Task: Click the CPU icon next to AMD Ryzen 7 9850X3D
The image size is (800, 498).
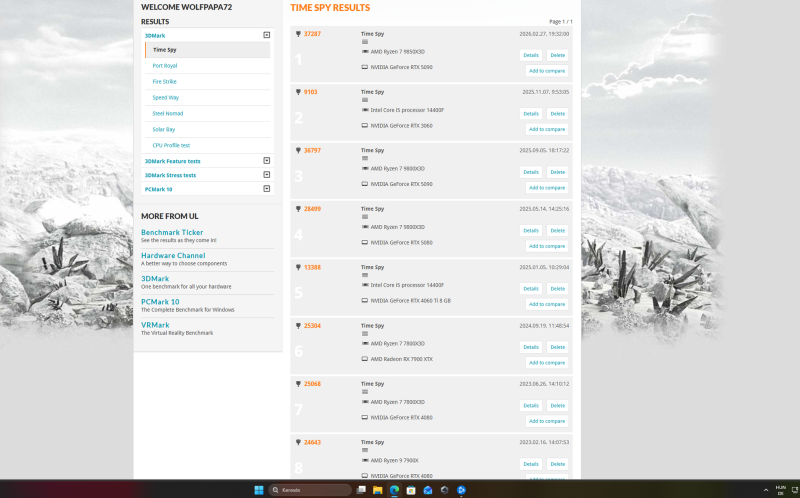Action: coord(365,52)
